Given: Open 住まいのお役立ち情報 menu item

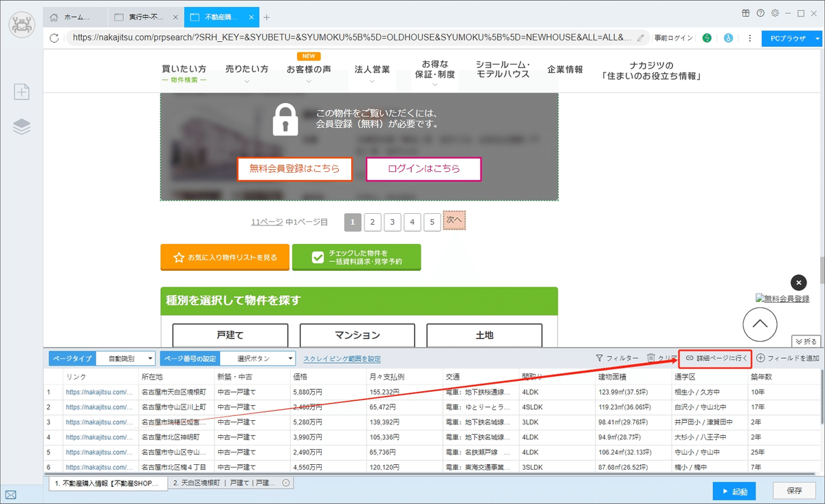Looking at the screenshot, I should coord(650,70).
